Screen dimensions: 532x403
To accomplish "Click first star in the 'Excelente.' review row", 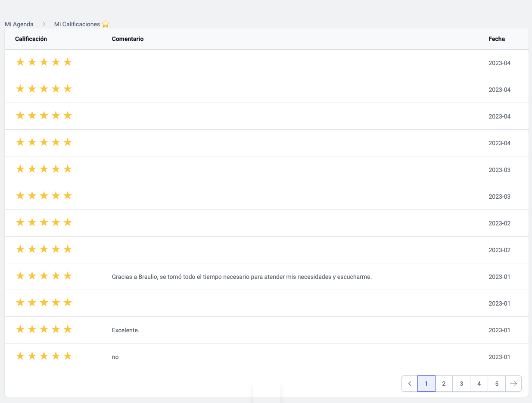I will tap(20, 330).
